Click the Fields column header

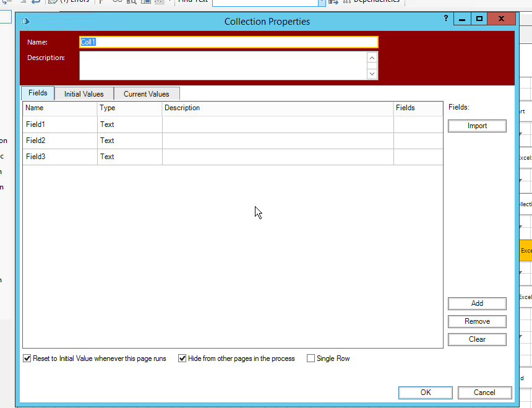pyautogui.click(x=418, y=108)
